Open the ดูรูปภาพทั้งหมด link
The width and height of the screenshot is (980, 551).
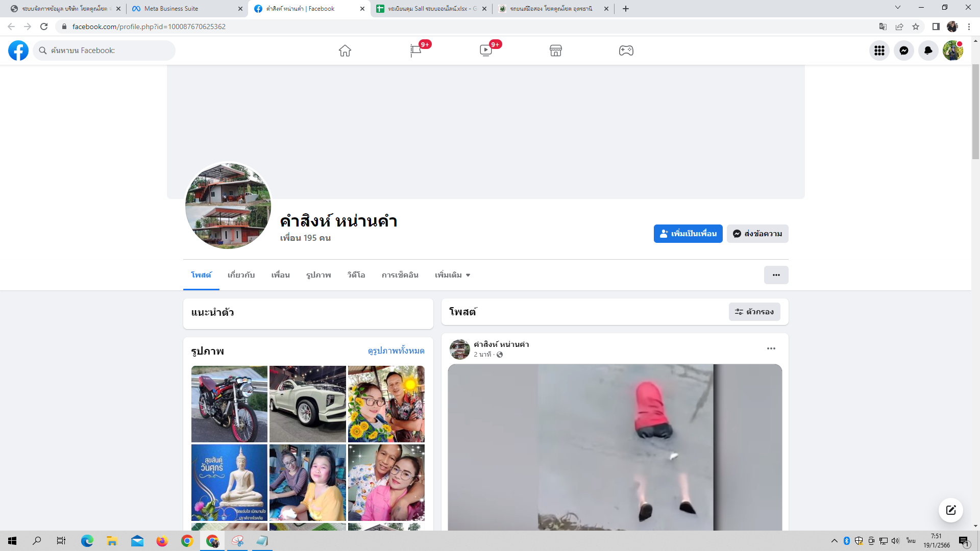(396, 351)
